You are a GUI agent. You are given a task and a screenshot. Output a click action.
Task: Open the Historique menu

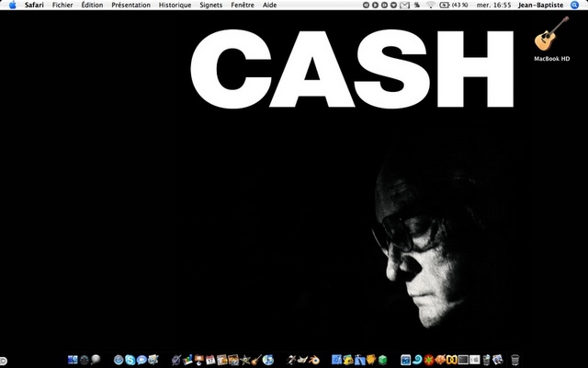(175, 5)
